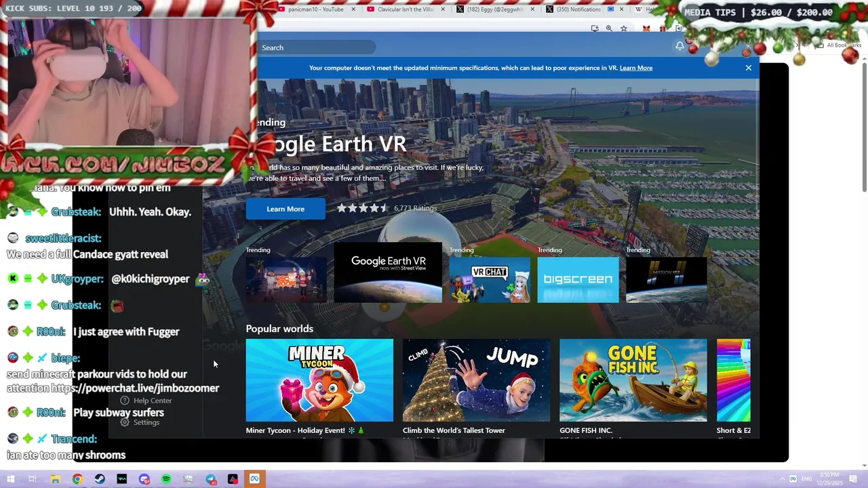Open the Windows Start menu
This screenshot has width=868, height=488.
click(10, 479)
